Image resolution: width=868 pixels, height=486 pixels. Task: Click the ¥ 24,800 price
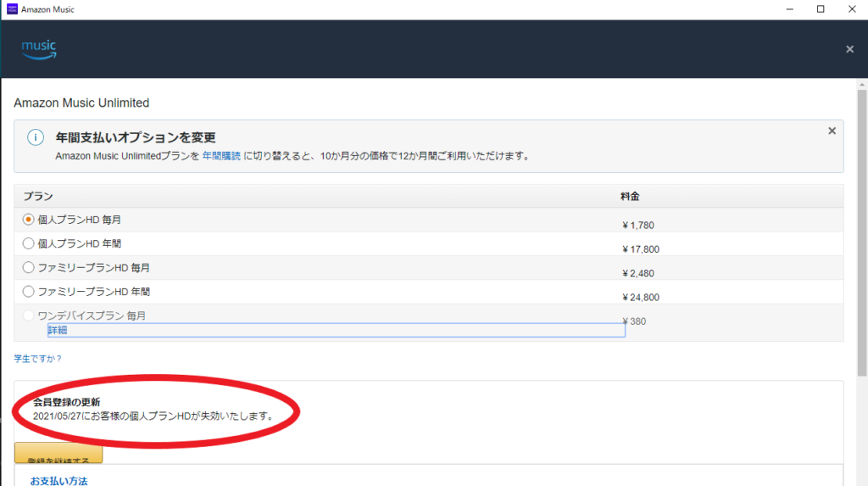pyautogui.click(x=641, y=297)
